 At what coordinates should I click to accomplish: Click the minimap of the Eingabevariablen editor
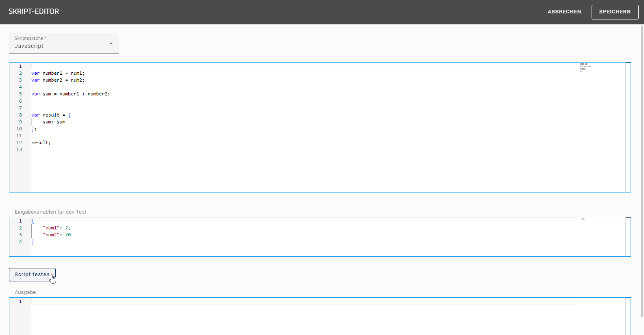583,218
